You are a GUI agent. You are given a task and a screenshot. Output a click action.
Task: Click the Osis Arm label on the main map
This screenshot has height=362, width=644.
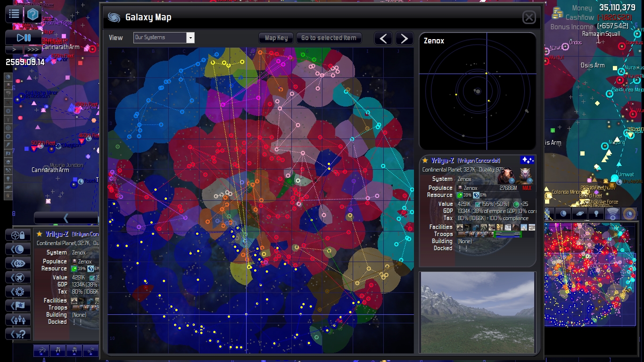[593, 66]
